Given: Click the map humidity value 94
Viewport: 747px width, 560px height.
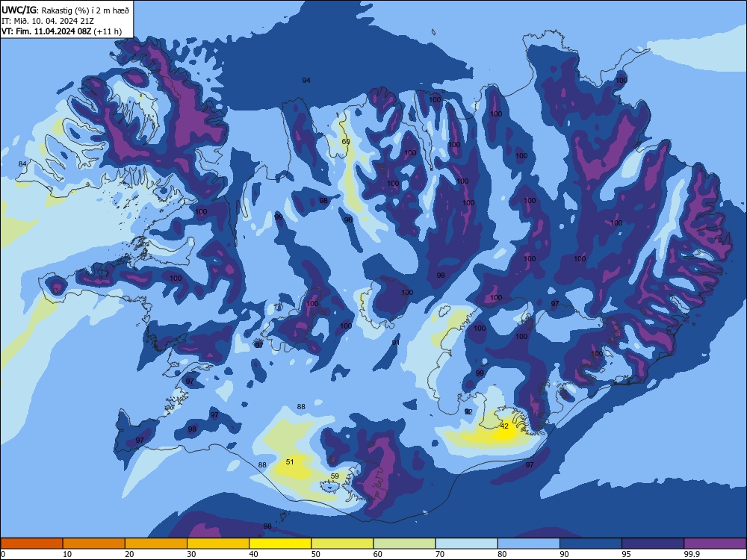Looking at the screenshot, I should click(x=306, y=81).
